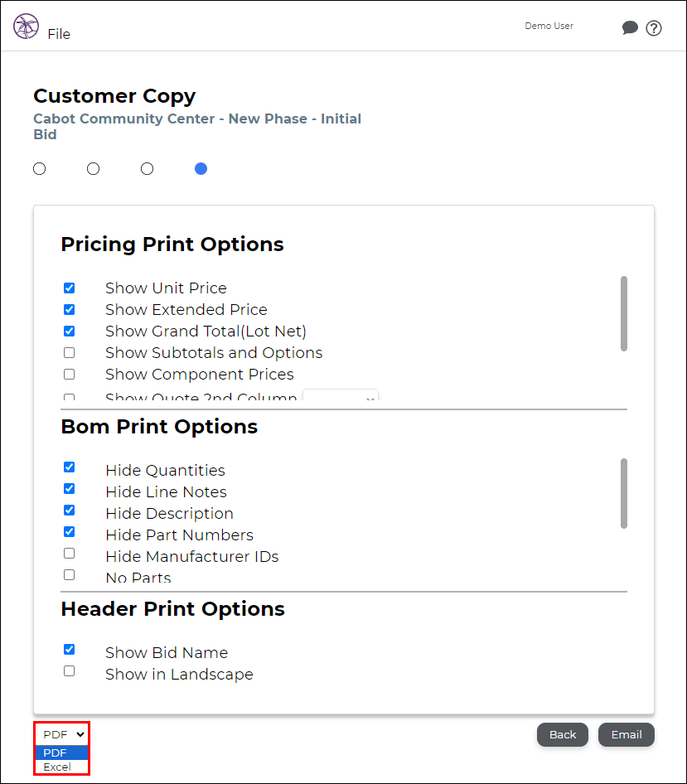
Task: Click the Pricing Print Options scrollbar
Action: point(623,313)
